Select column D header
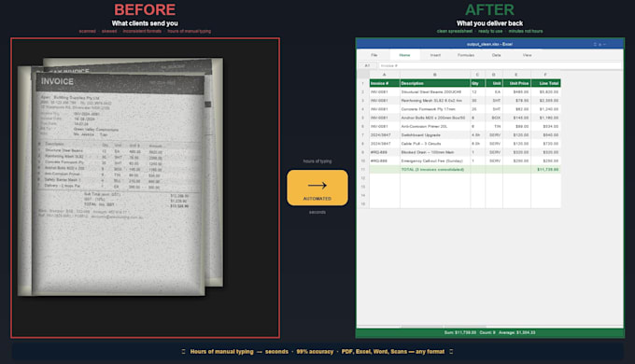 point(494,75)
